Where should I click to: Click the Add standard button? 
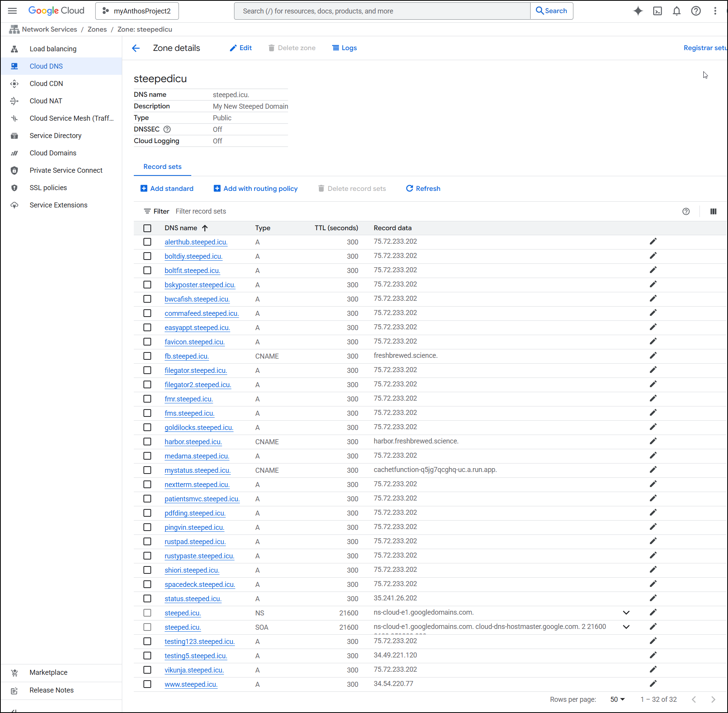167,189
